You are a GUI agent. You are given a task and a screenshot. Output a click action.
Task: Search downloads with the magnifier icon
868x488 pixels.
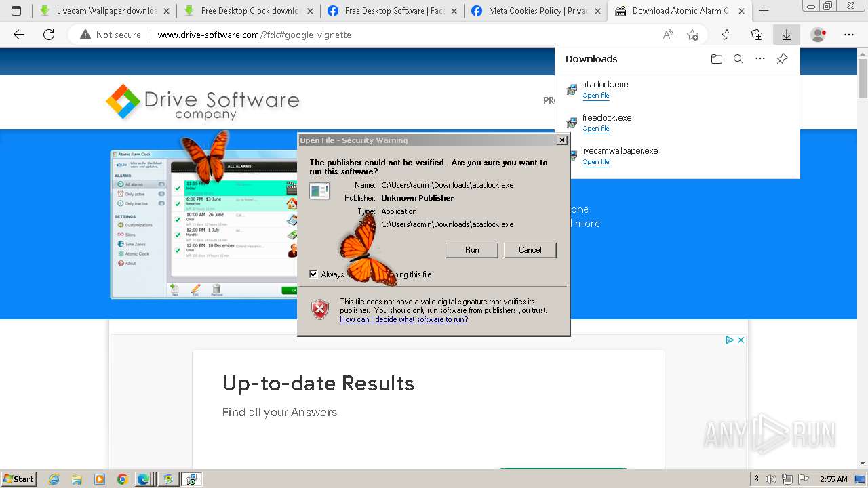[738, 59]
